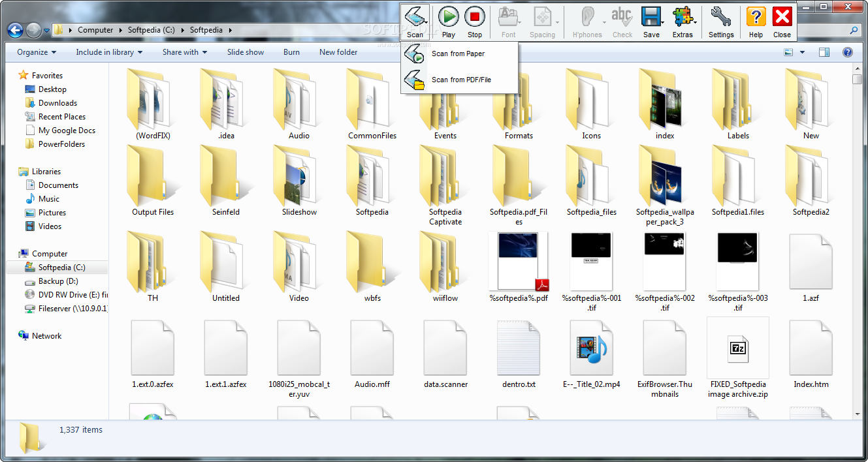Image resolution: width=868 pixels, height=462 pixels.
Task: Open the Music library
Action: pyautogui.click(x=48, y=199)
